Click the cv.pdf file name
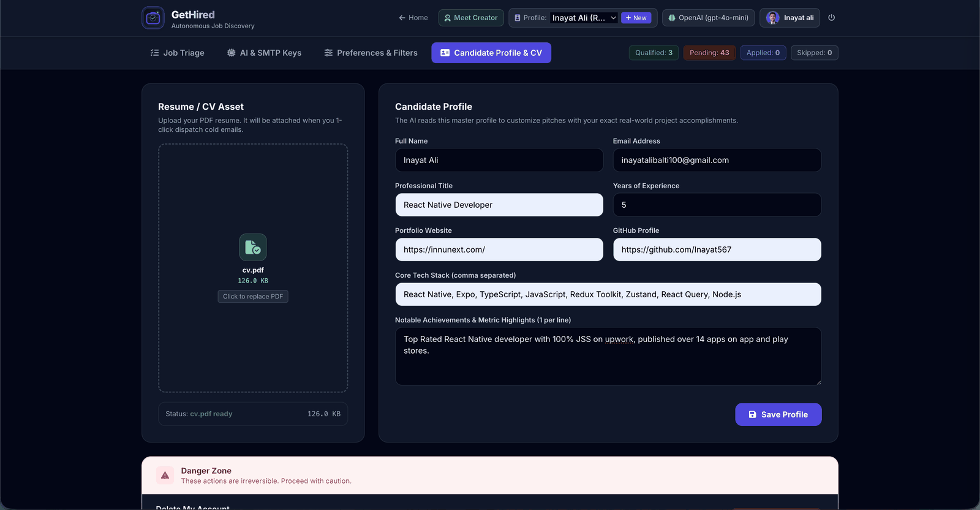This screenshot has width=980, height=510. (253, 270)
